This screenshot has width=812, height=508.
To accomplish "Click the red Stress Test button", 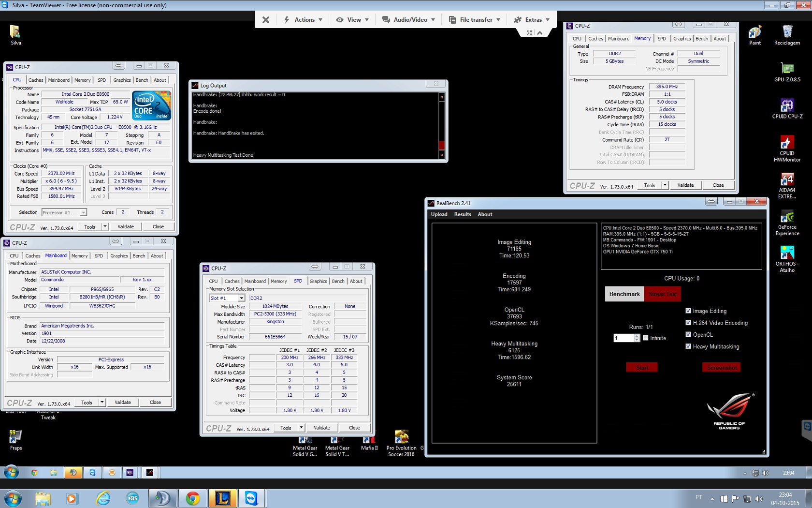I will [663, 294].
